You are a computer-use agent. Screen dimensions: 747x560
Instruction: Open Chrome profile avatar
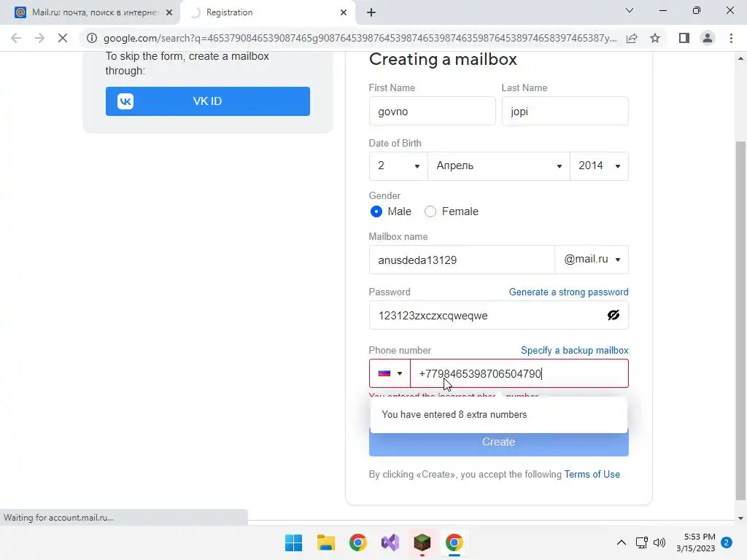pyautogui.click(x=708, y=38)
